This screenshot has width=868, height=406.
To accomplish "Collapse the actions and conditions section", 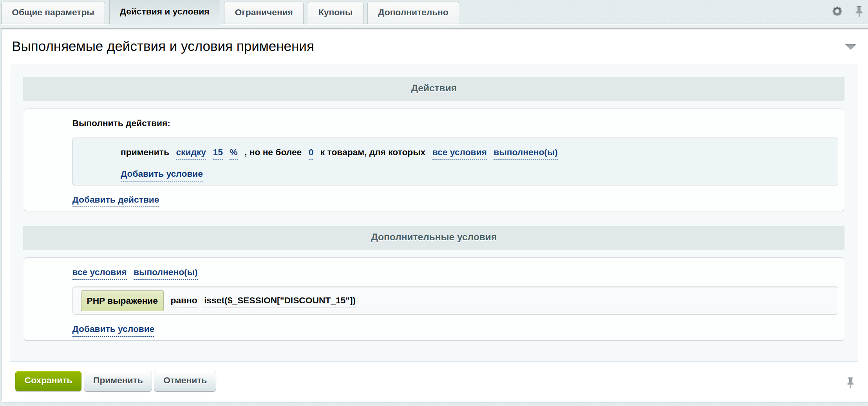I will point(850,47).
